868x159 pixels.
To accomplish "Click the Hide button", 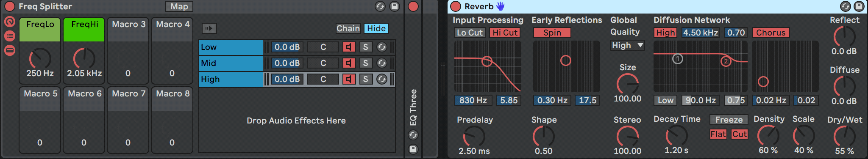I will (376, 28).
